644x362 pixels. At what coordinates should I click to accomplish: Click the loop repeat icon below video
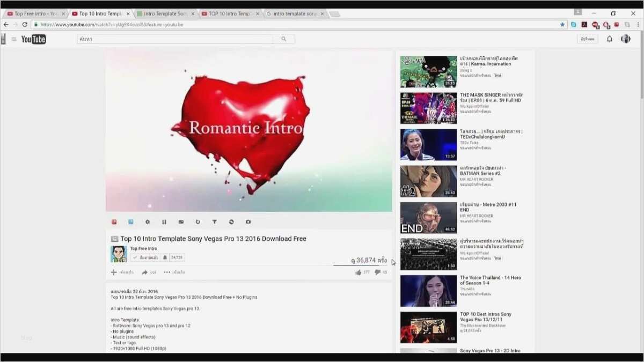point(197,222)
